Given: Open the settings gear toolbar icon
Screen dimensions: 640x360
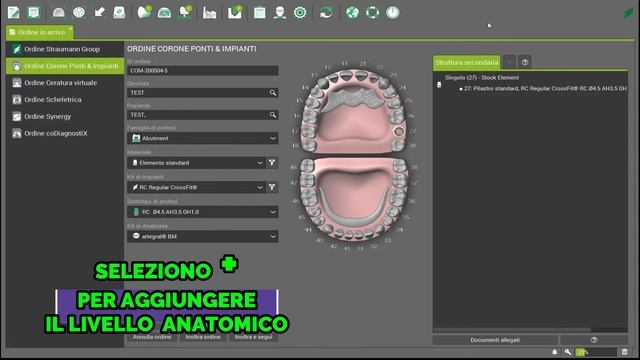Looking at the screenshot, I should 300,13.
